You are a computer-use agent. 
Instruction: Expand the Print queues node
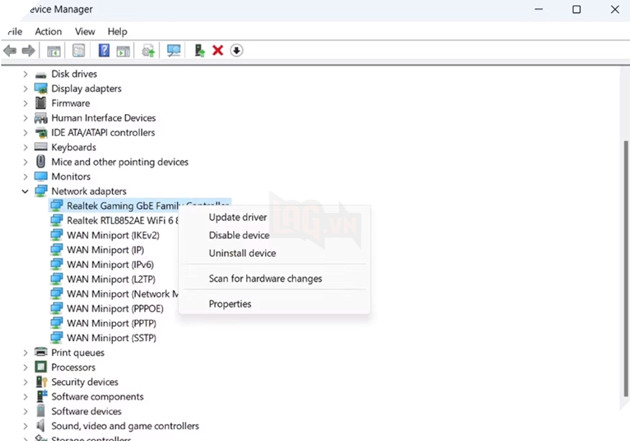click(x=25, y=353)
